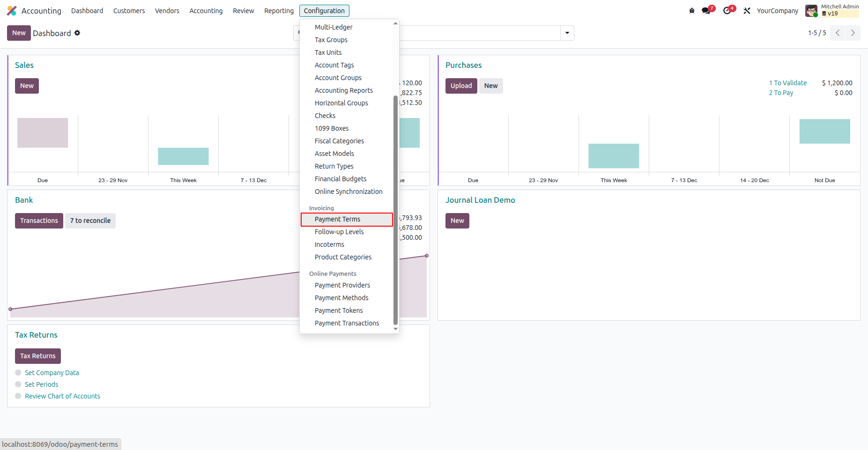The image size is (868, 450).
Task: Click New in the Sales card
Action: click(x=27, y=86)
